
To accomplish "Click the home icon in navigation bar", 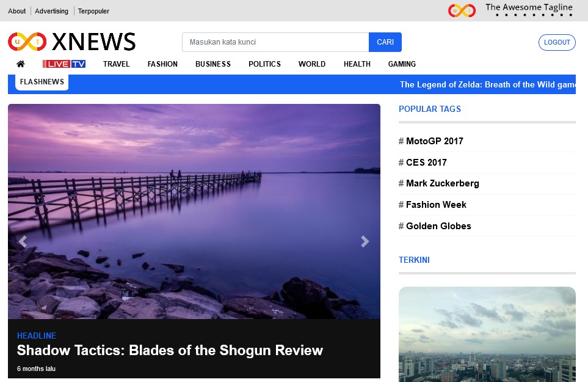I will pyautogui.click(x=21, y=64).
